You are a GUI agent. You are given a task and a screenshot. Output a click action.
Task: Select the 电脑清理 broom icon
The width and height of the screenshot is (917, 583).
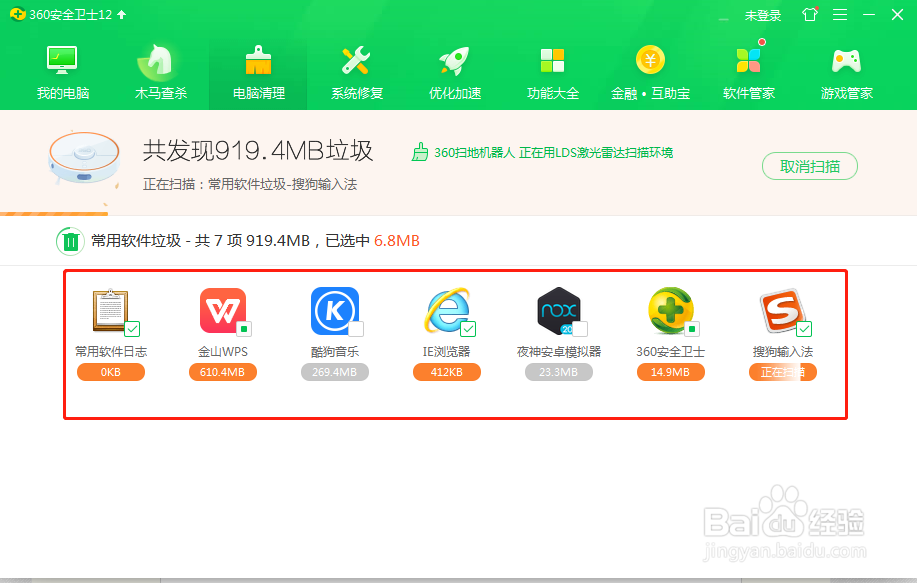[x=258, y=60]
